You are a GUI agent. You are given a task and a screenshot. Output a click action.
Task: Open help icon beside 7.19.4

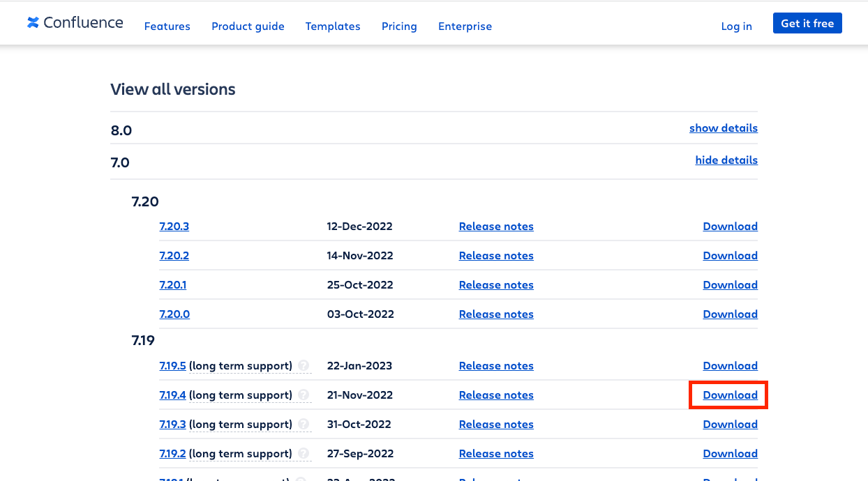[304, 395]
